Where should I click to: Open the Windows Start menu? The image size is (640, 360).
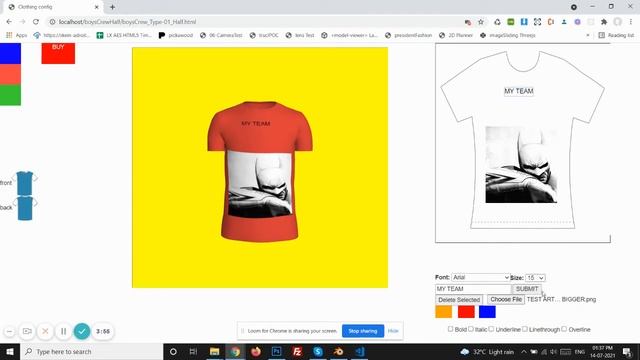pyautogui.click(x=10, y=351)
